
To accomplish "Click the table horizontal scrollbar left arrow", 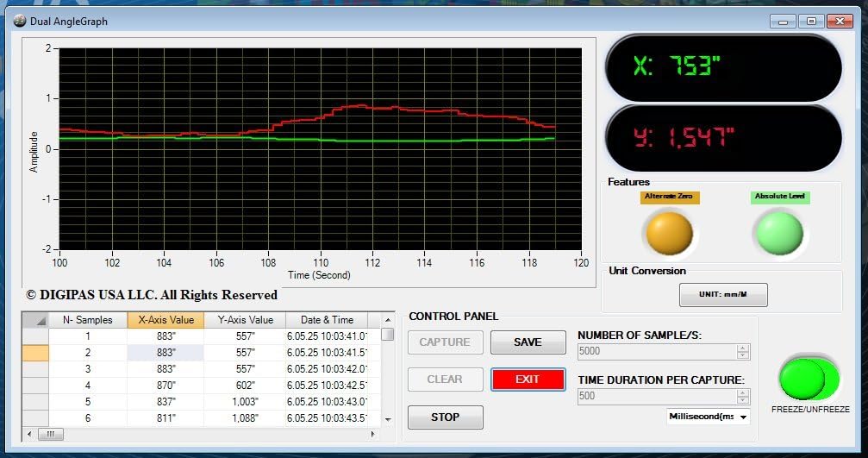I will [29, 434].
